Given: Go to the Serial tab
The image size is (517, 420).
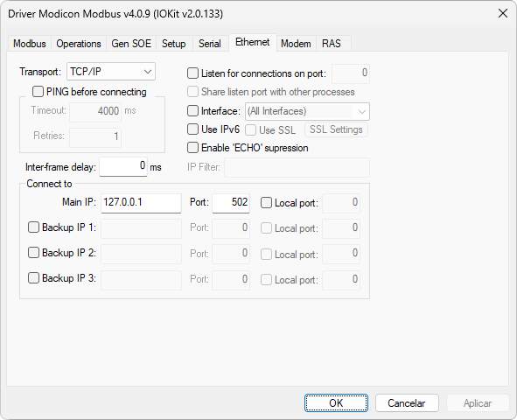Looking at the screenshot, I should click(x=209, y=44).
